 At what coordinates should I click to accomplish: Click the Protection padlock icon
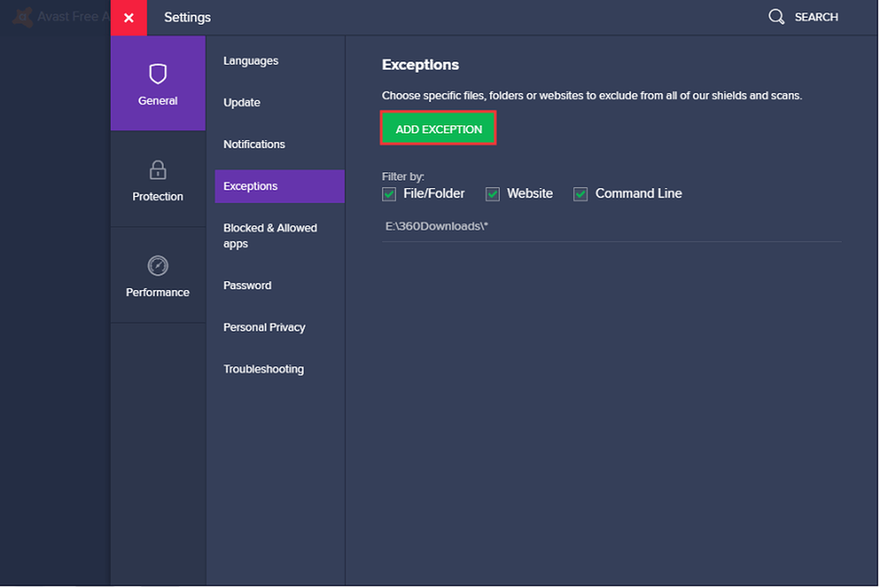158,169
